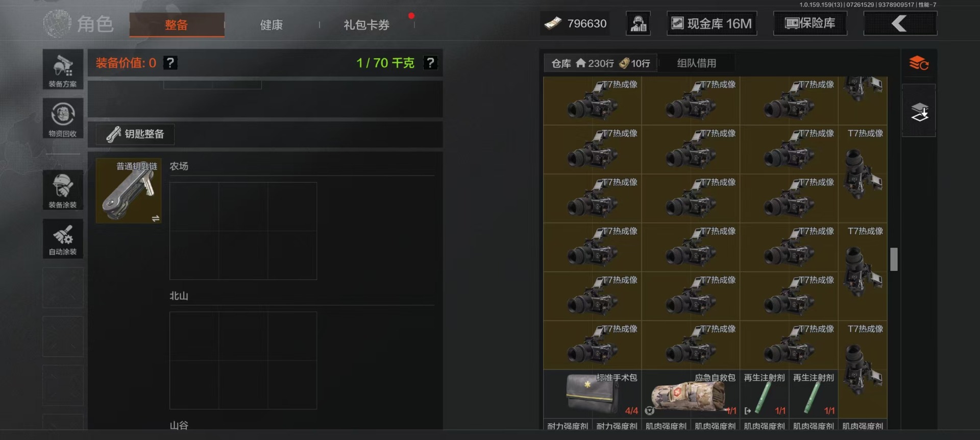Select the 组队借用 tab in warehouse
The height and width of the screenshot is (440, 980).
pyautogui.click(x=697, y=63)
